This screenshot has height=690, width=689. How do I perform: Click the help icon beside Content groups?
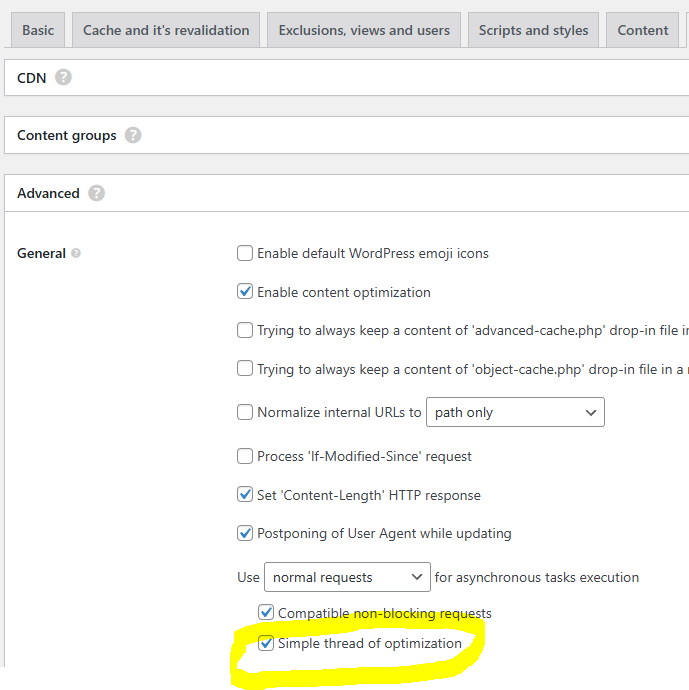133,135
